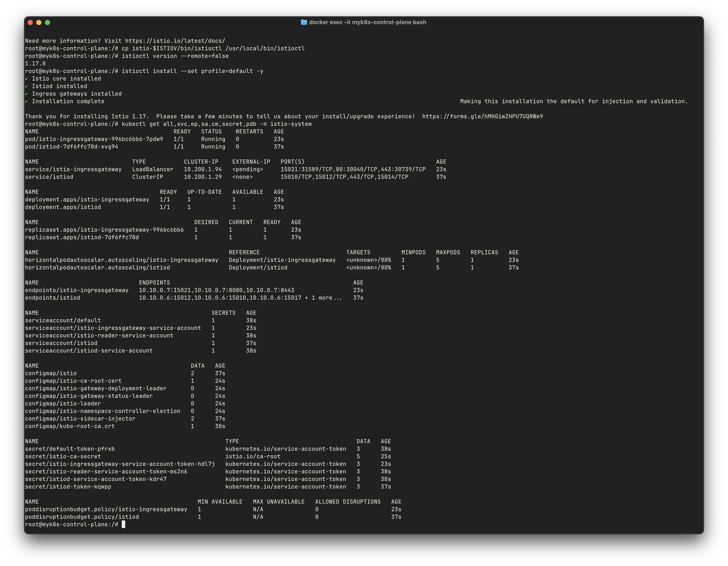
Task: Click the green zoom window button
Action: pyautogui.click(x=47, y=22)
